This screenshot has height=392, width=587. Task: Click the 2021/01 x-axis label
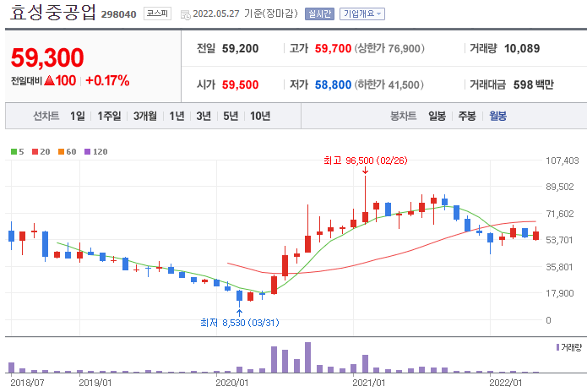click(369, 383)
